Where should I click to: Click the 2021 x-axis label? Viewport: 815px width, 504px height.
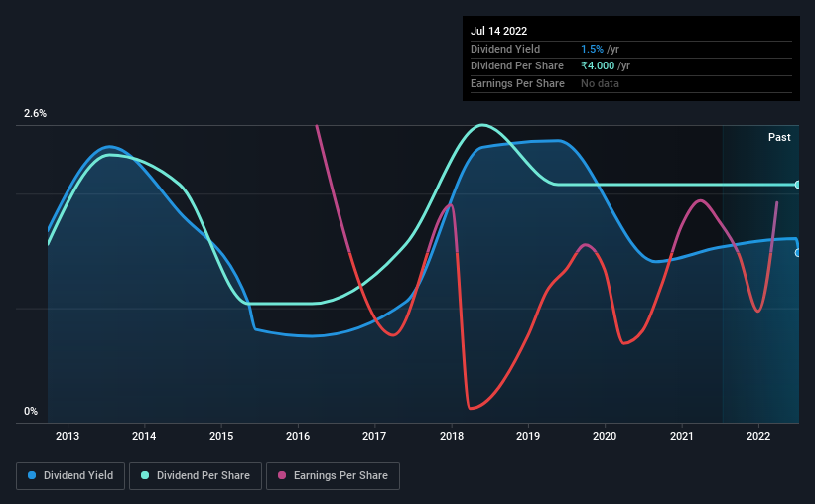pos(681,436)
